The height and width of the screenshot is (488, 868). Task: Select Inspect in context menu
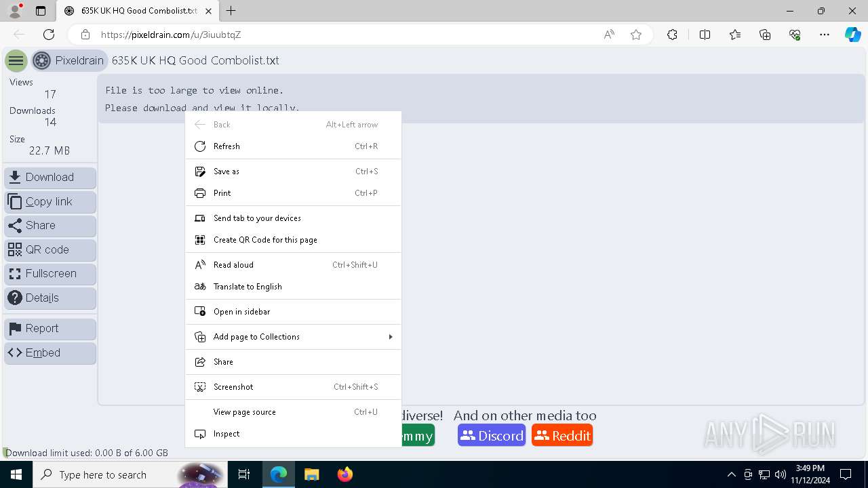pos(293,434)
